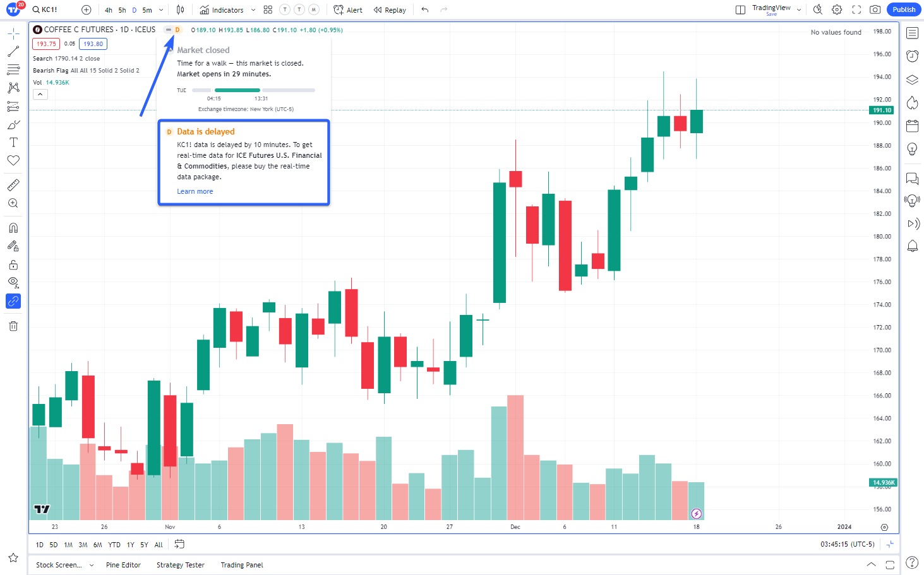Open the ideas lightbulb icon

tap(912, 149)
